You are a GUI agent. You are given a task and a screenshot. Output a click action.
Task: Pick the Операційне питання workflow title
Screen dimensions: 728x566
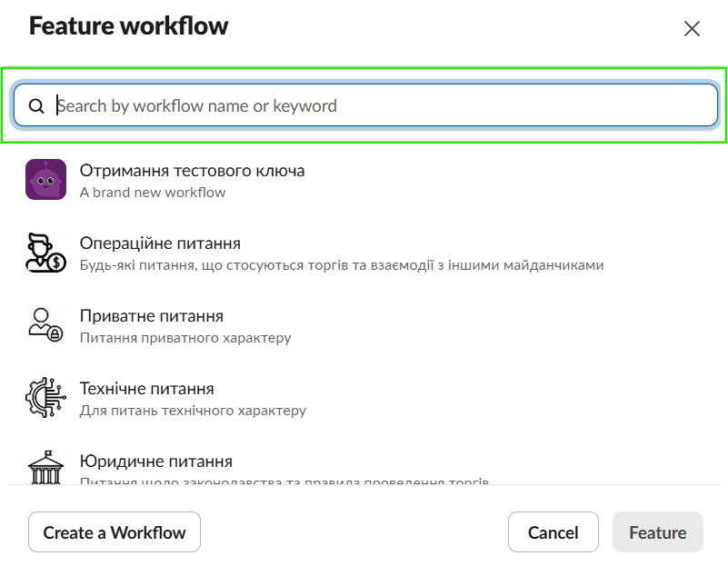click(x=160, y=243)
